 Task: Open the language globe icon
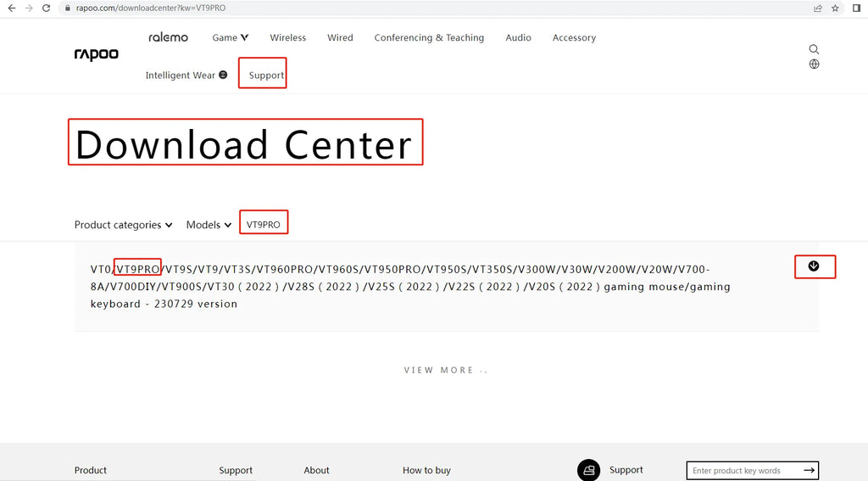814,64
